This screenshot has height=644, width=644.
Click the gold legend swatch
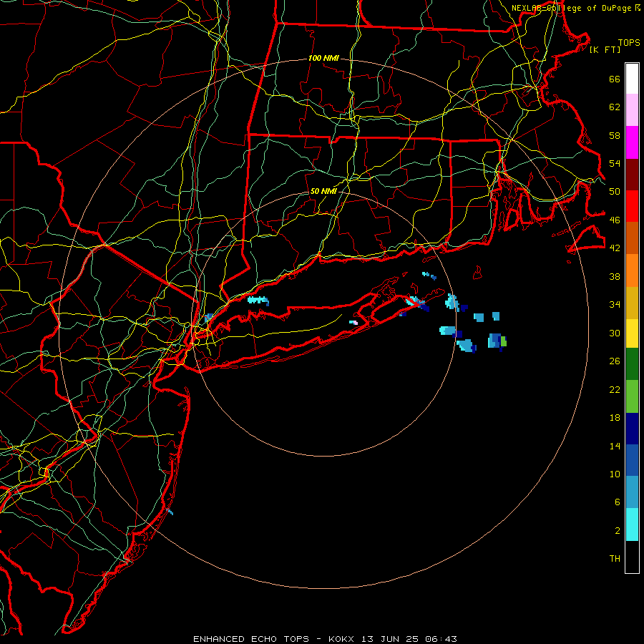coord(632,303)
